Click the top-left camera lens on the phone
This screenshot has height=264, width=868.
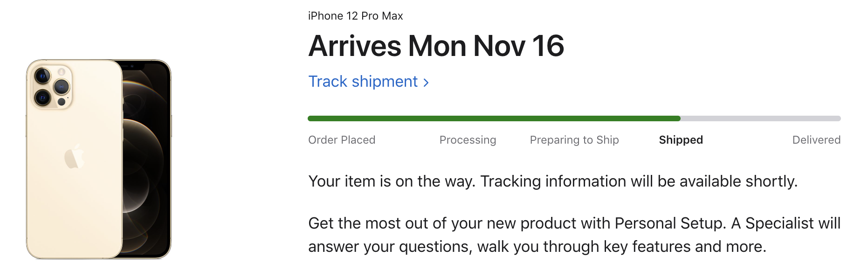pos(42,76)
